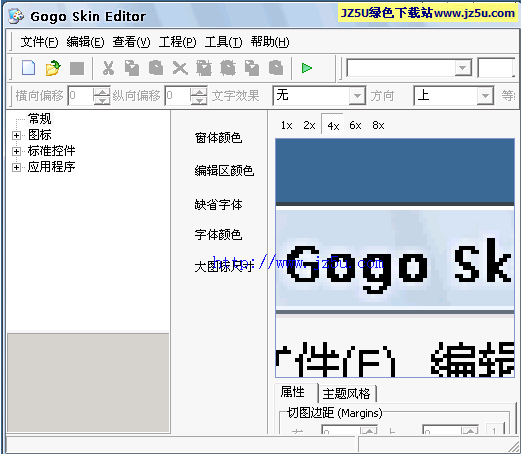Open the empty toolbar combo box
Screen dimensions: 521x454
(x=409, y=68)
